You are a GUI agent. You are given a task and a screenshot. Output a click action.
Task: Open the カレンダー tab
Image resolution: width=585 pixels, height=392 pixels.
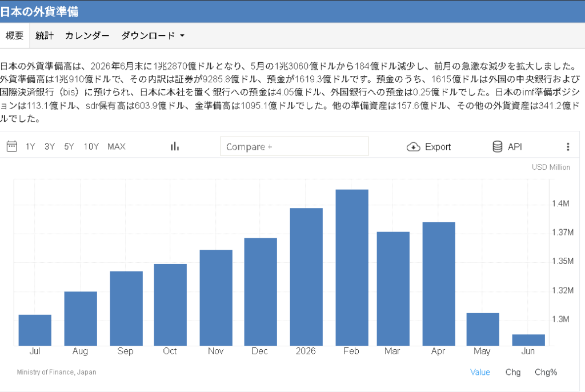pos(87,35)
